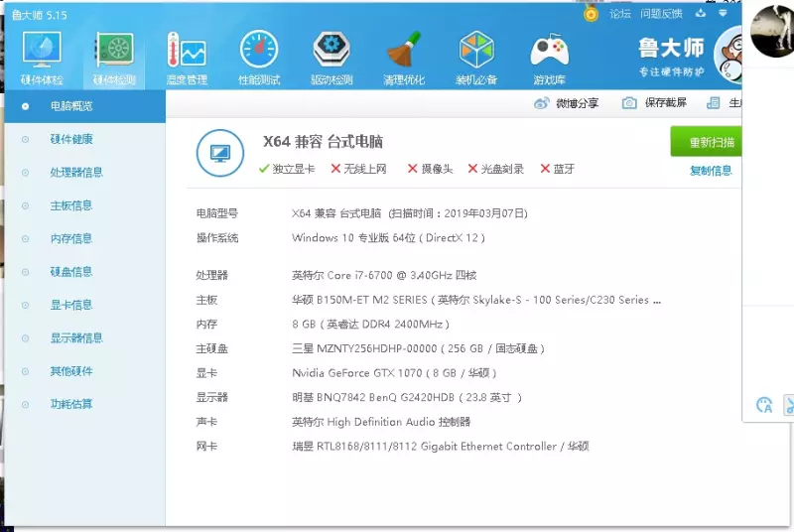Click the 鲁大师 5.15 window title
The height and width of the screenshot is (532, 794).
click(x=40, y=15)
